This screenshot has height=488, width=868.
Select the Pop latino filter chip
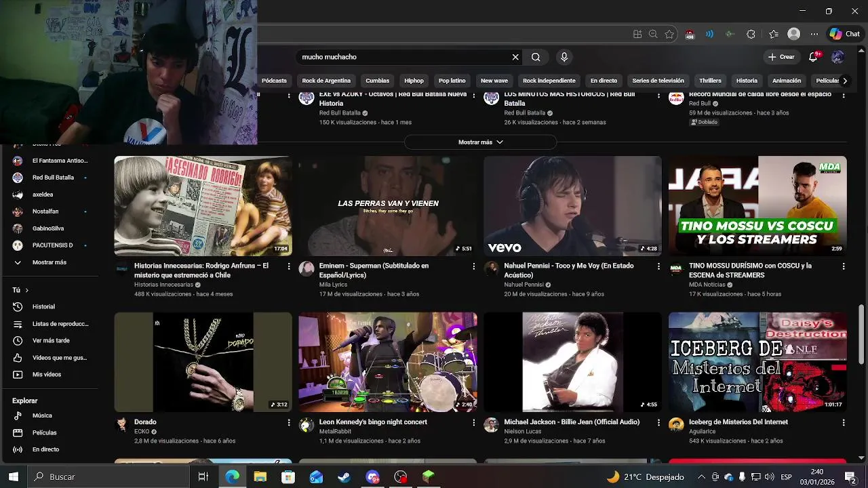point(452,81)
